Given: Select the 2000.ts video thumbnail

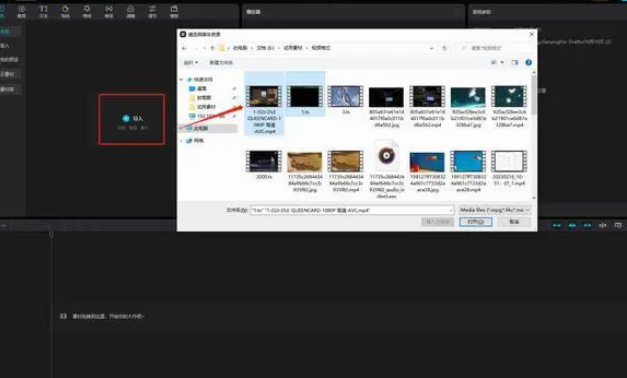Looking at the screenshot, I should click(x=264, y=164).
